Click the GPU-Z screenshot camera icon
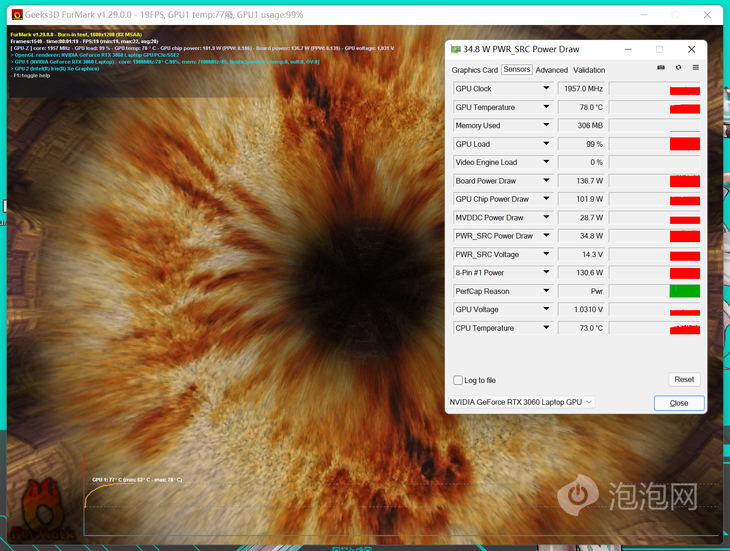 (x=661, y=68)
